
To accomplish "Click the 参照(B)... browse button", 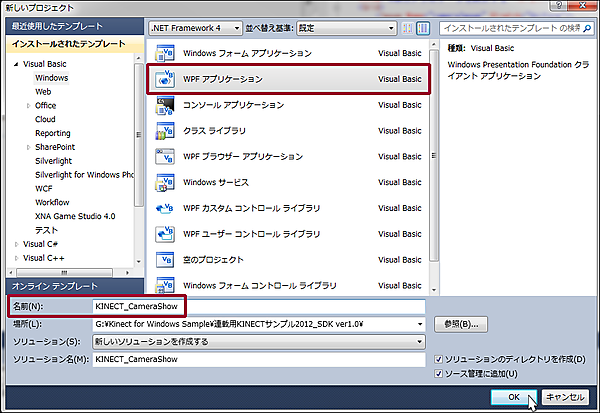I will 461,324.
